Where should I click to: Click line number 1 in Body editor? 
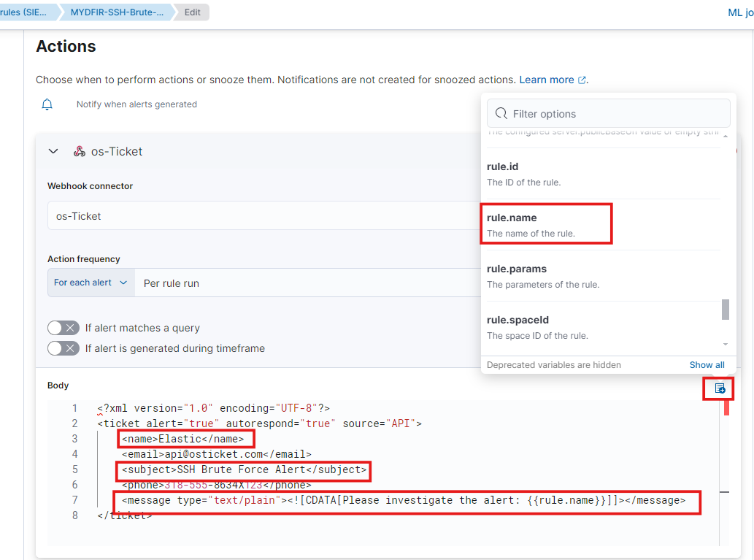(x=74, y=408)
